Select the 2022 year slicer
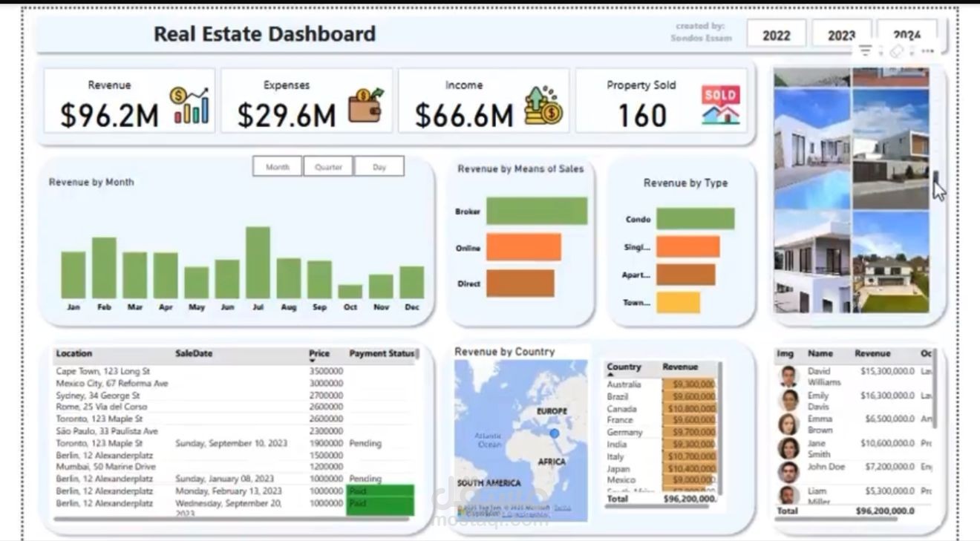The width and height of the screenshot is (980, 541). click(x=777, y=34)
